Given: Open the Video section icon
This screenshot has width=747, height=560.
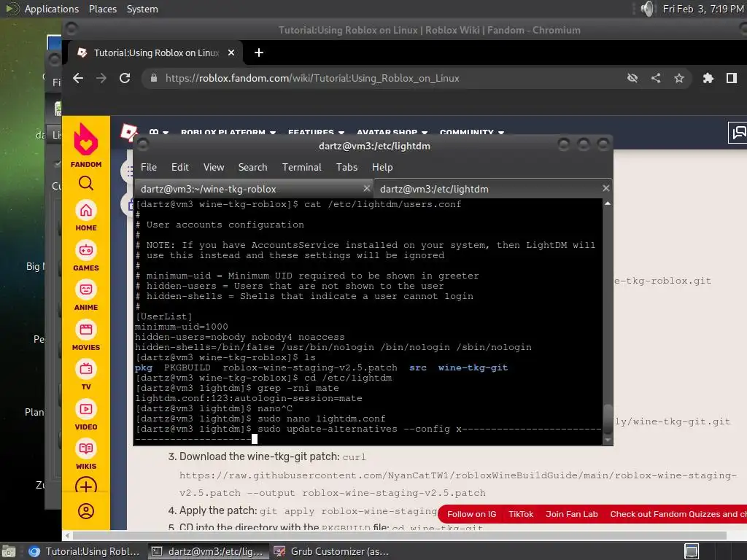Looking at the screenshot, I should tap(86, 409).
